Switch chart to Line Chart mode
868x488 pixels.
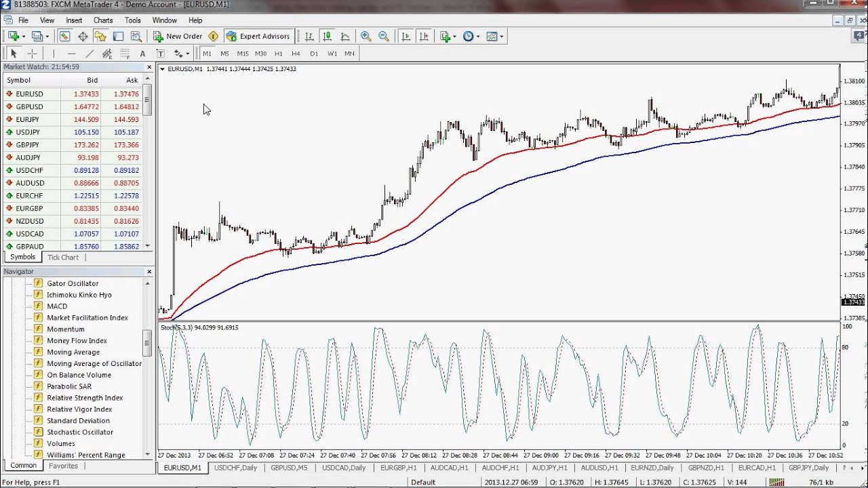click(x=344, y=37)
